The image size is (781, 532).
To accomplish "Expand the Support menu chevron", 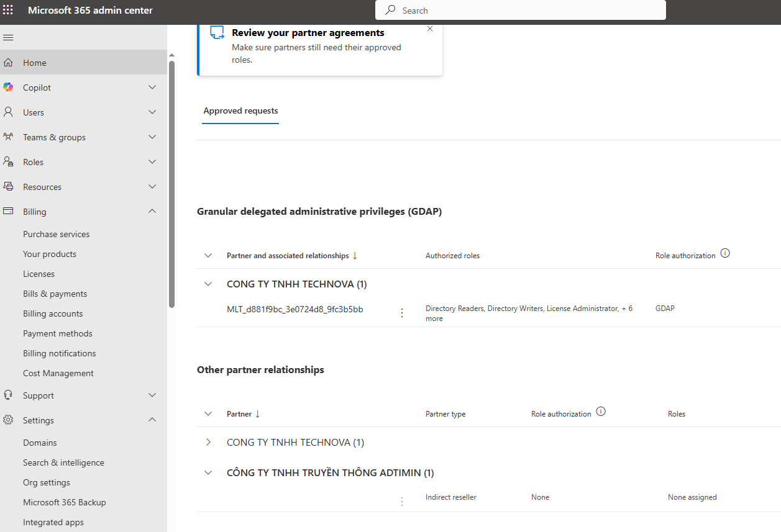I will click(x=152, y=395).
